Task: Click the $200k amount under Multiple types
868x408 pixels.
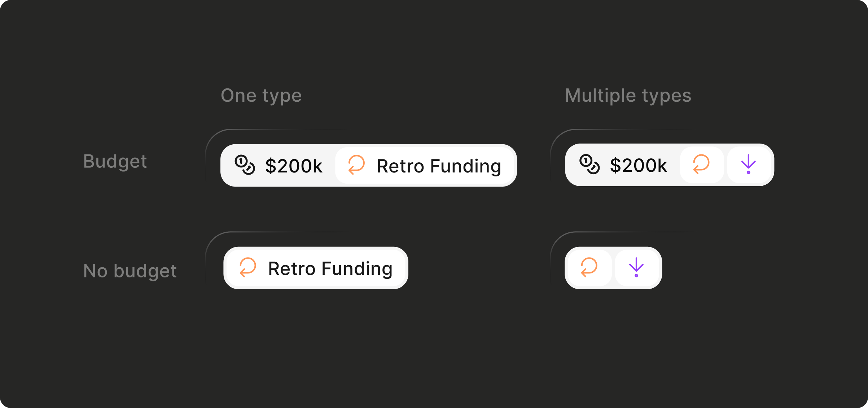Action: 638,165
